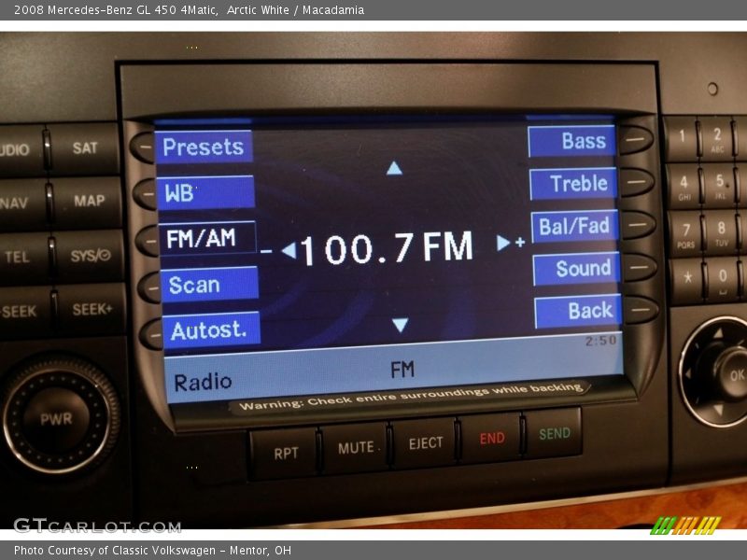Viewport: 747px width, 560px height.
Task: Dial digit 2 ABC on keypad
Action: click(x=716, y=138)
